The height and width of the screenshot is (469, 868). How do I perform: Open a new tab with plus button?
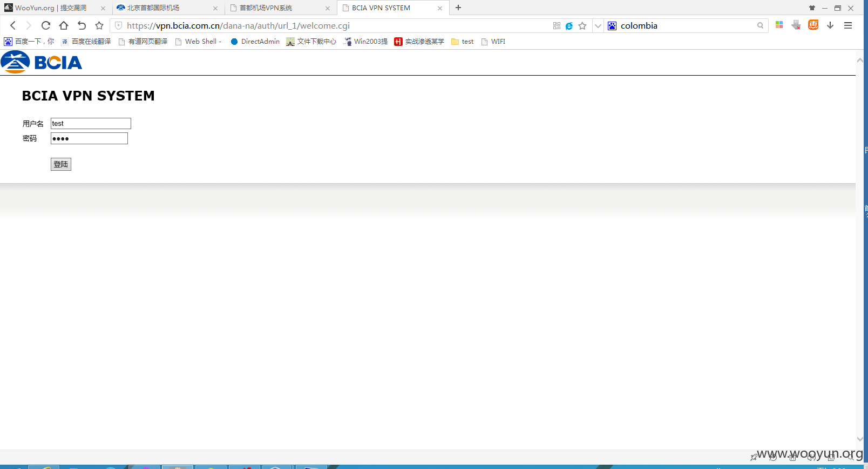click(458, 8)
